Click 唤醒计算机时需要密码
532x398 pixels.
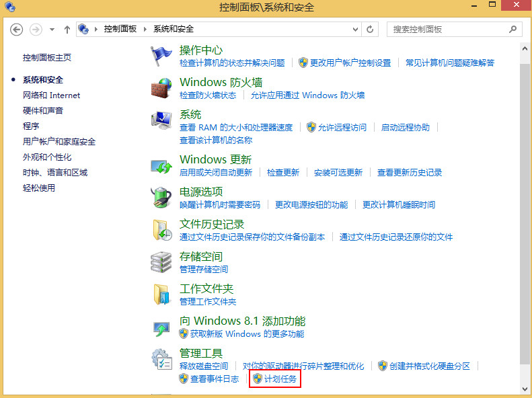(220, 205)
